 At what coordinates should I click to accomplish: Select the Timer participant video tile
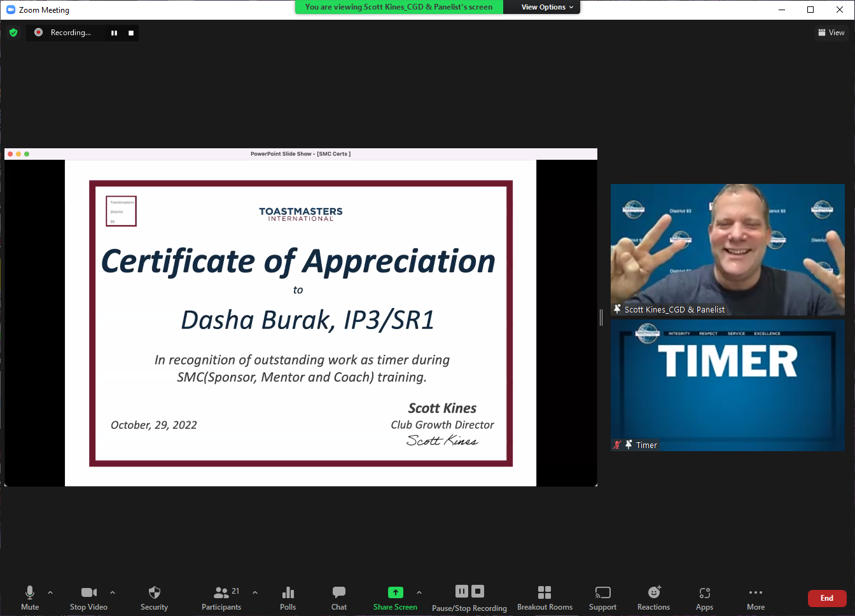pyautogui.click(x=728, y=385)
